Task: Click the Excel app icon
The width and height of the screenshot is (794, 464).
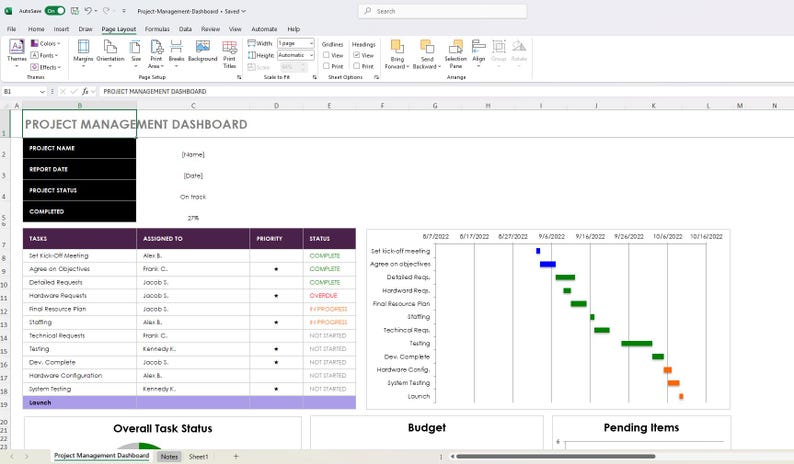Action: 9,11
